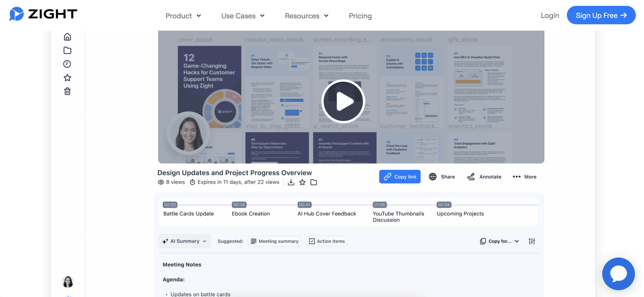Click Sign Up Free button
644x297 pixels.
point(601,15)
